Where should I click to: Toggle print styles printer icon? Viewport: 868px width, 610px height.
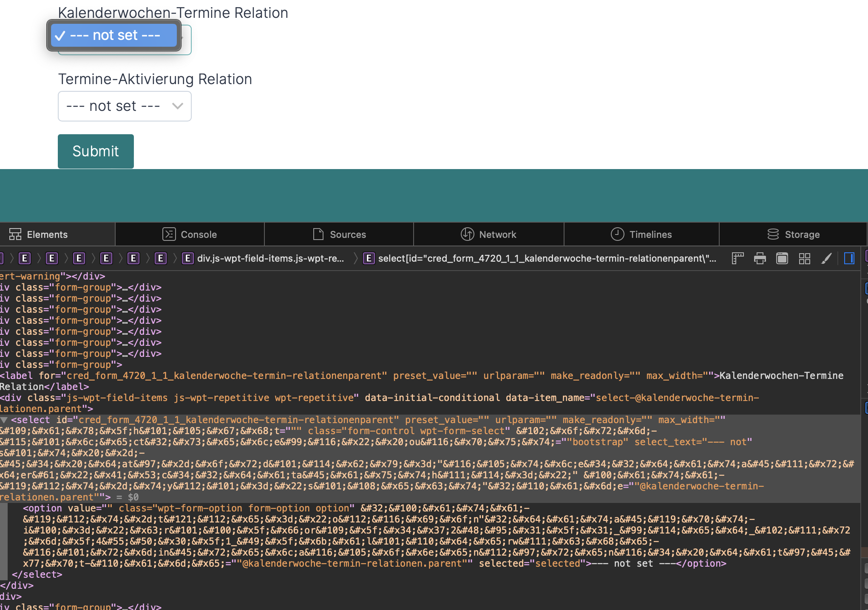coord(760,258)
